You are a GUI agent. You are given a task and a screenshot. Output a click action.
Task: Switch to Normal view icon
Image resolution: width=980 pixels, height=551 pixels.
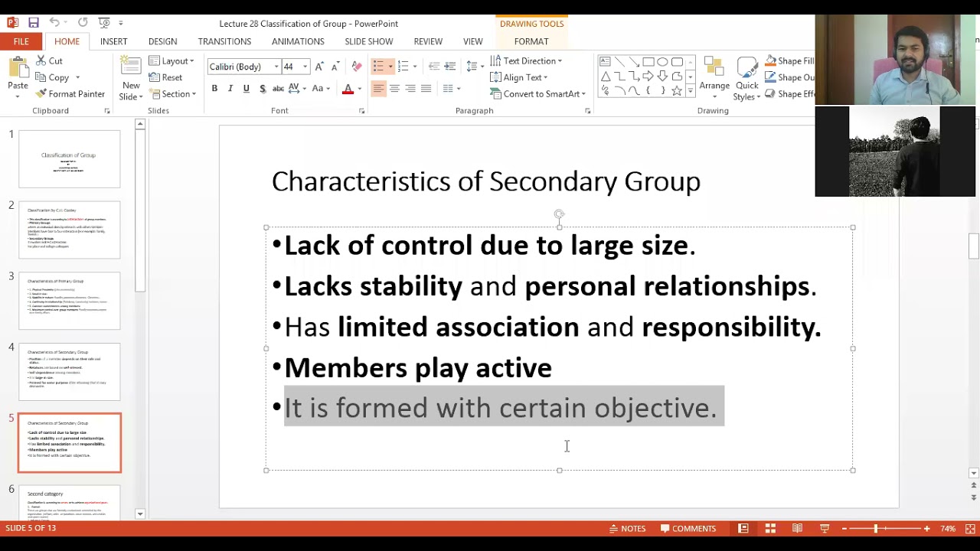click(x=743, y=528)
